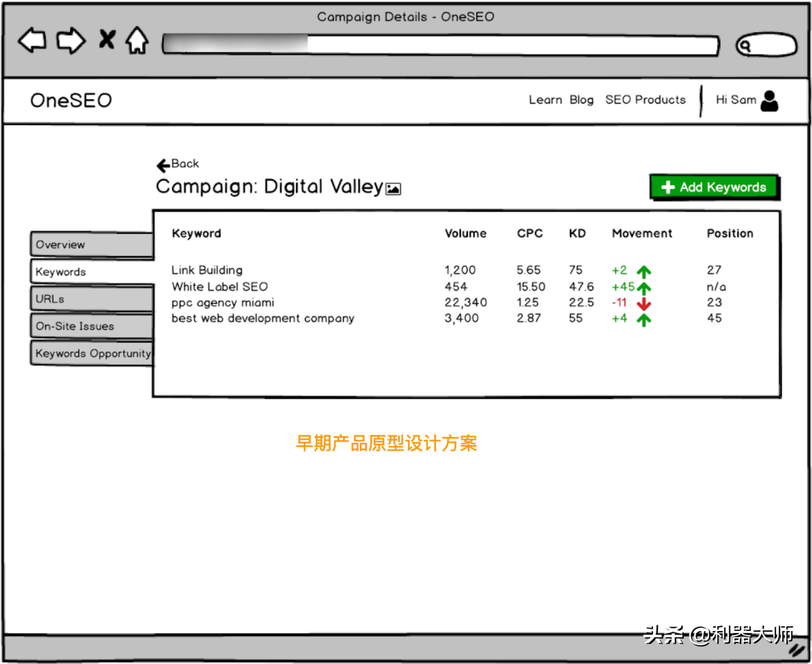Click the green up arrow for White Label SEO
The image size is (812, 664).
point(644,288)
